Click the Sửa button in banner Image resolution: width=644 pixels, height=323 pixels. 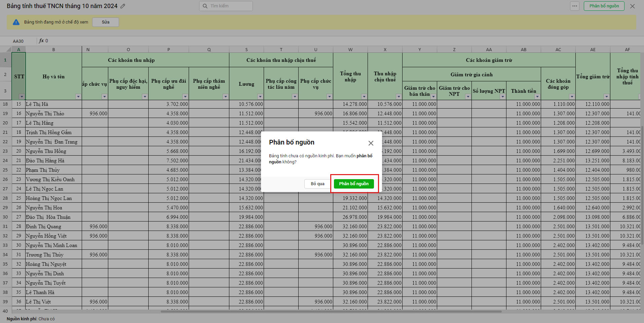(106, 22)
